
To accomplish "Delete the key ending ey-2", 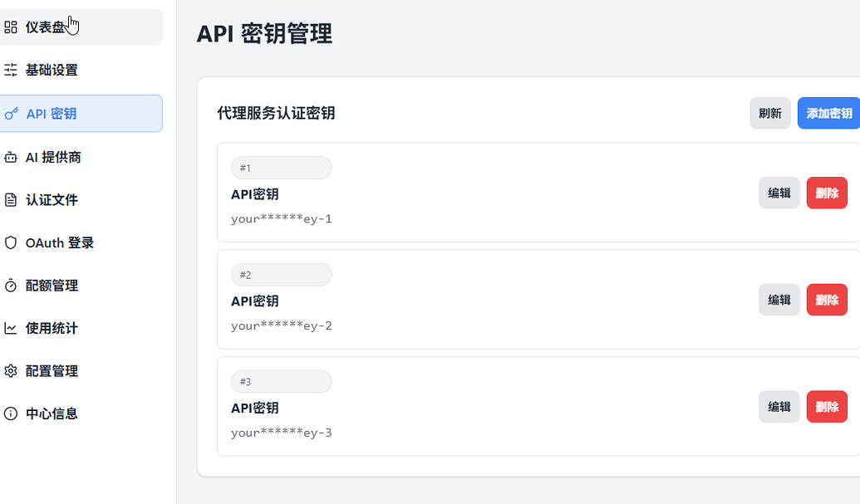I will (x=827, y=300).
